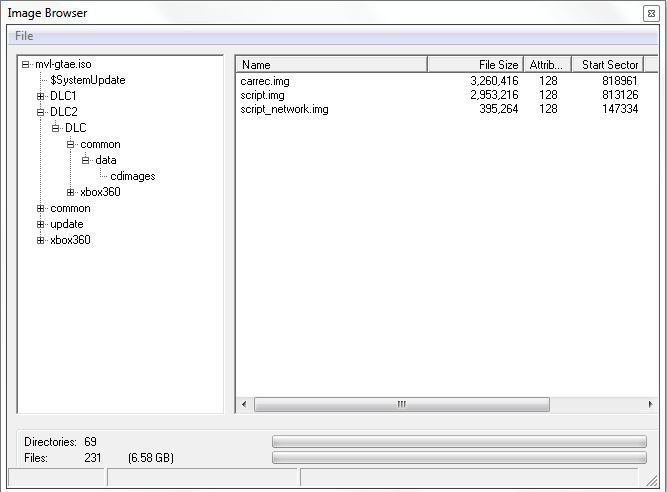The image size is (667, 492).
Task: Sort by the File Size column header
Action: pos(476,65)
